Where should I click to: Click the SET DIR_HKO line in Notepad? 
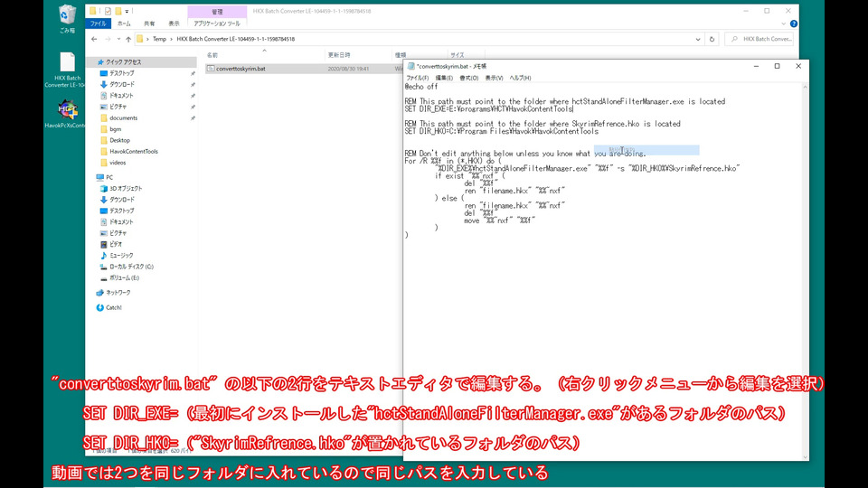click(502, 131)
